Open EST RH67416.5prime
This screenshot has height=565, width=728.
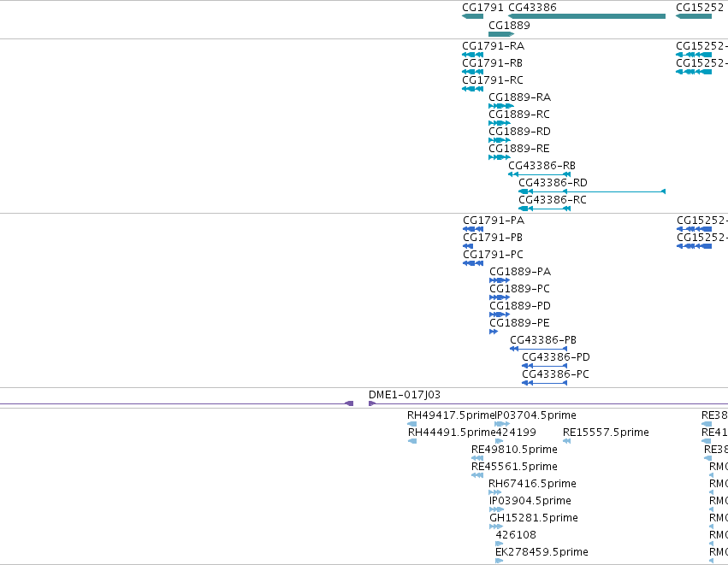[x=533, y=485]
